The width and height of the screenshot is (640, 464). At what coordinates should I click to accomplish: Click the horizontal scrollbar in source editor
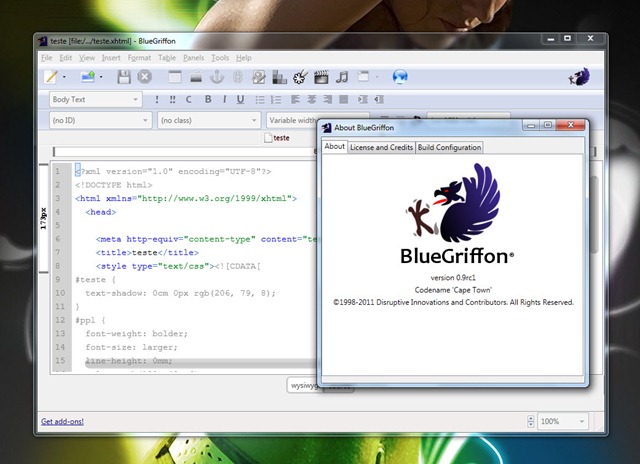point(200,363)
